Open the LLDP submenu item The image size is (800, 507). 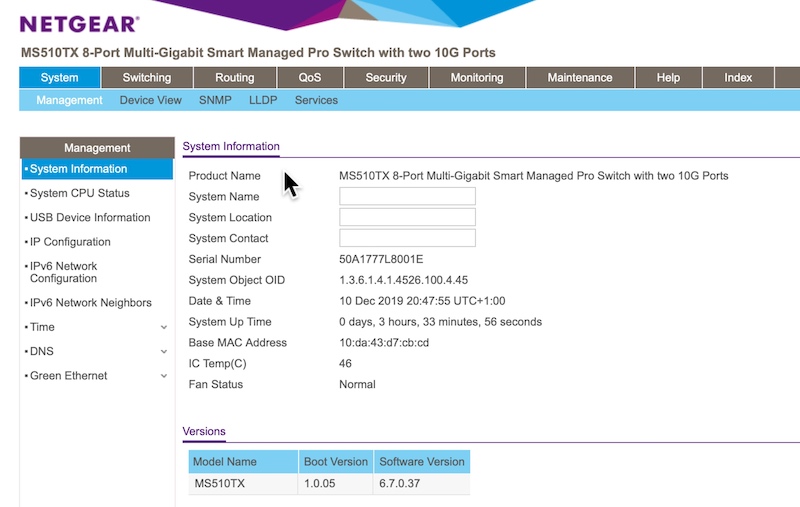[x=263, y=100]
